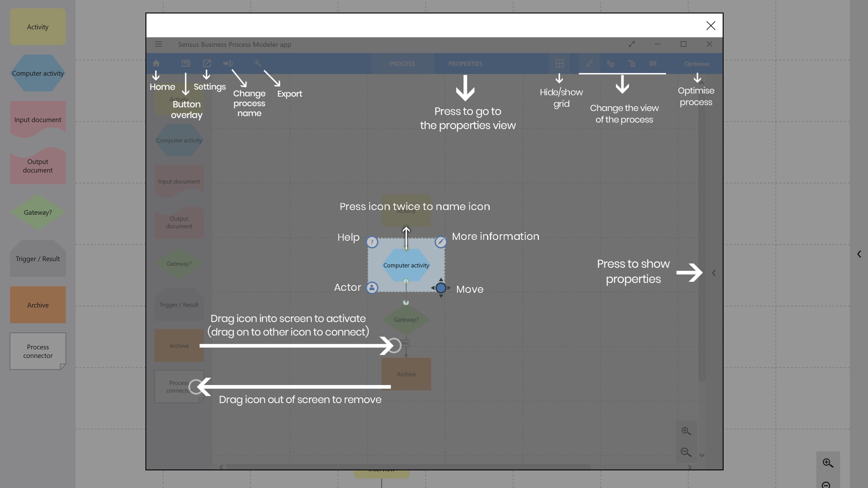The width and height of the screenshot is (868, 488).
Task: Toggle the Hide/show grid icon
Action: click(x=559, y=63)
